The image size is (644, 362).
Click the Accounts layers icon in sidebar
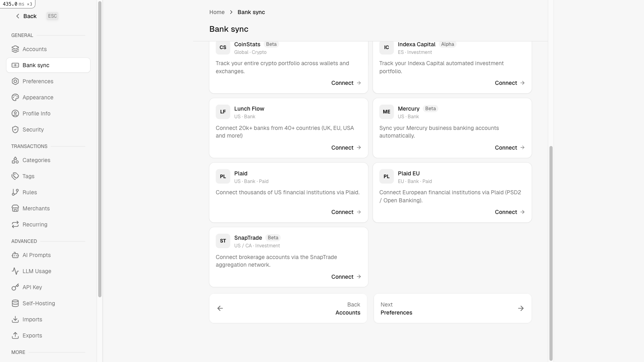click(15, 49)
